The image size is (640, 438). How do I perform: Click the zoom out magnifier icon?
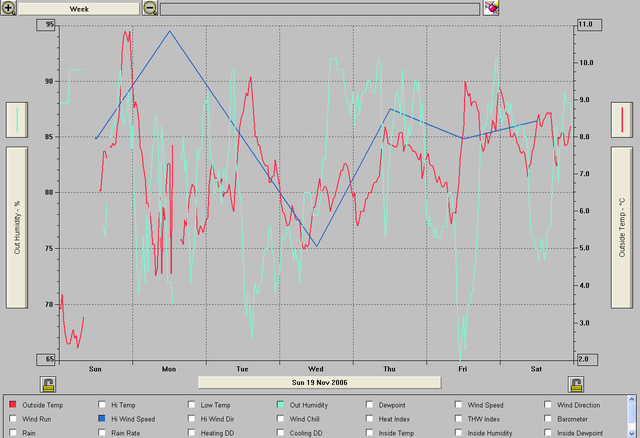click(150, 8)
